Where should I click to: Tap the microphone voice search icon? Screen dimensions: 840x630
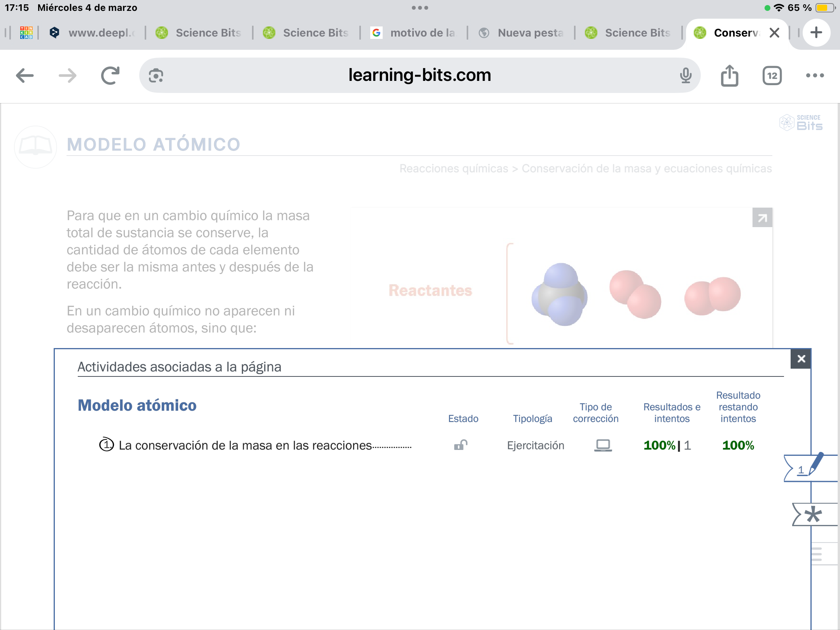pyautogui.click(x=686, y=75)
